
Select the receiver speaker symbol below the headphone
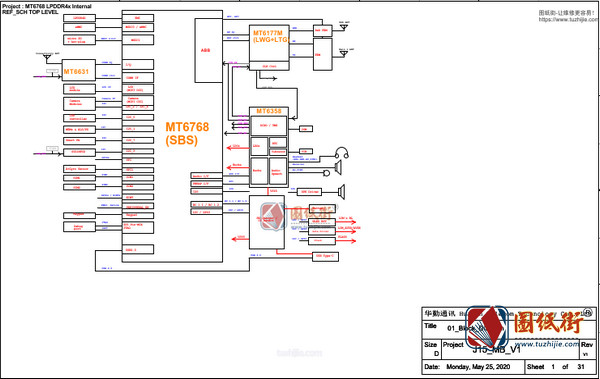[338, 167]
